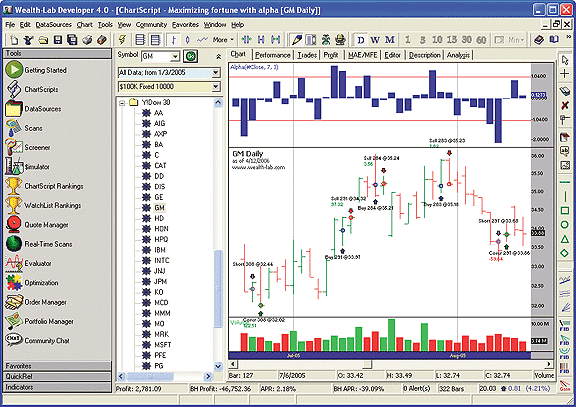Image resolution: width=576 pixels, height=407 pixels.
Task: Click the pencil edit toolbar icon
Action: pos(297,40)
